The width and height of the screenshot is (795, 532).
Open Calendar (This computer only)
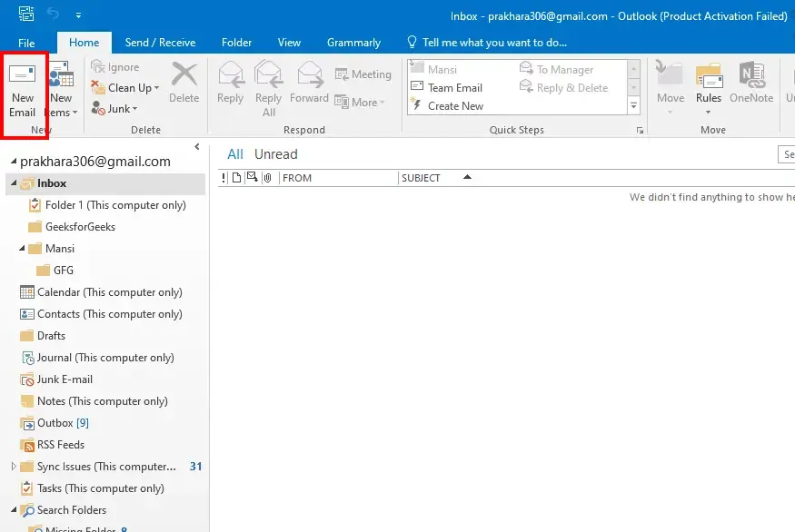[x=101, y=292]
